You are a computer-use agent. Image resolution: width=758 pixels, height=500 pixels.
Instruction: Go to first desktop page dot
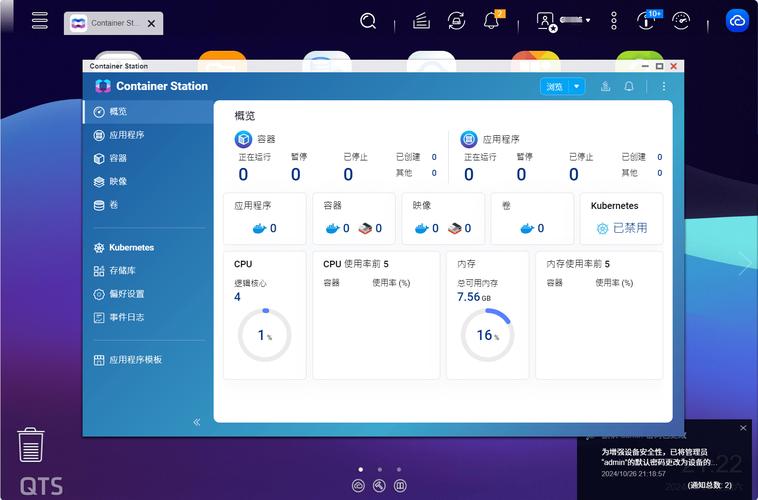[361, 470]
